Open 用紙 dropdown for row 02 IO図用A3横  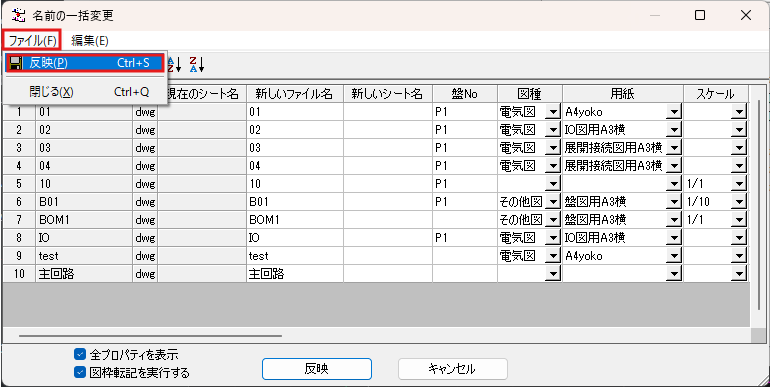coord(674,130)
